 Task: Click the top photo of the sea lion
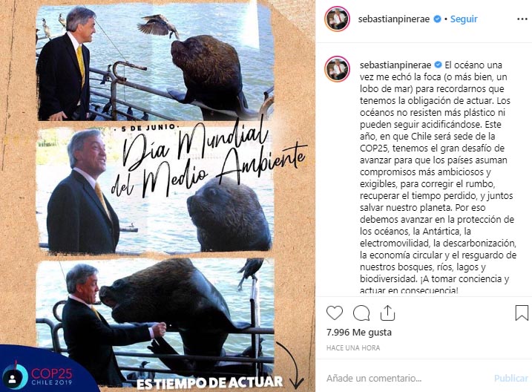(154, 62)
